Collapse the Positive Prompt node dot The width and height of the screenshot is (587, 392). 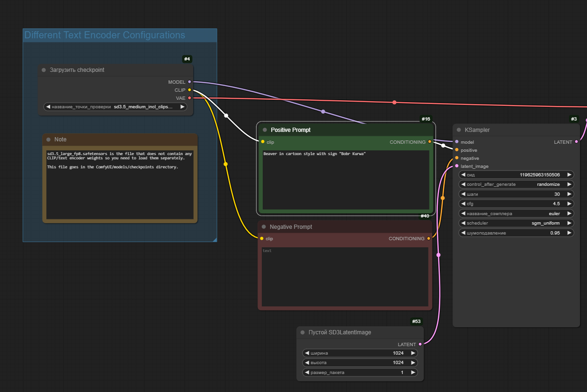[x=265, y=130]
